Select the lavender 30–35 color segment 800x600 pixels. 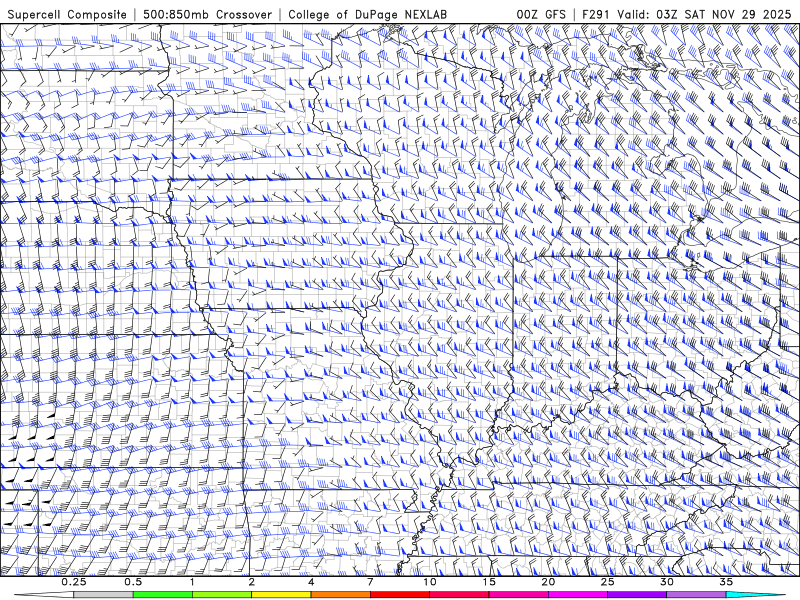696,595
